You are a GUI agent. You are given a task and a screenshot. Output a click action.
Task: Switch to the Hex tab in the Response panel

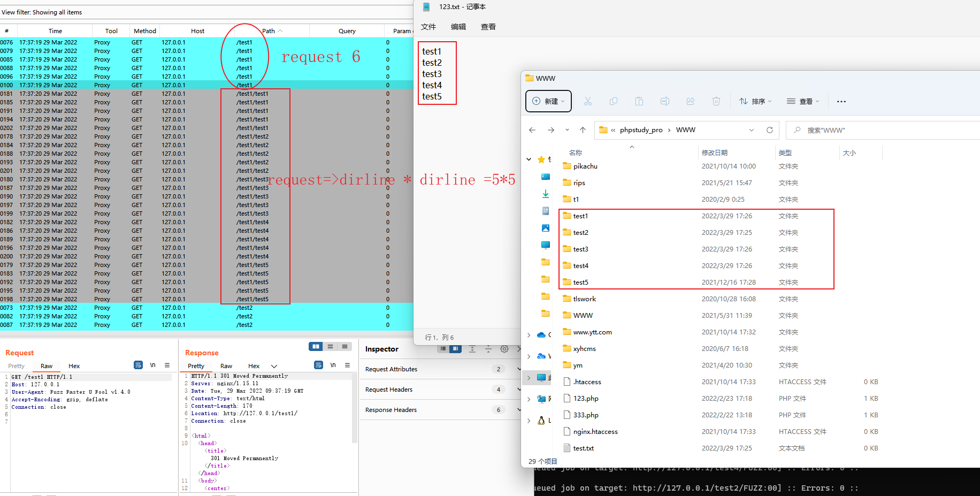pyautogui.click(x=254, y=365)
